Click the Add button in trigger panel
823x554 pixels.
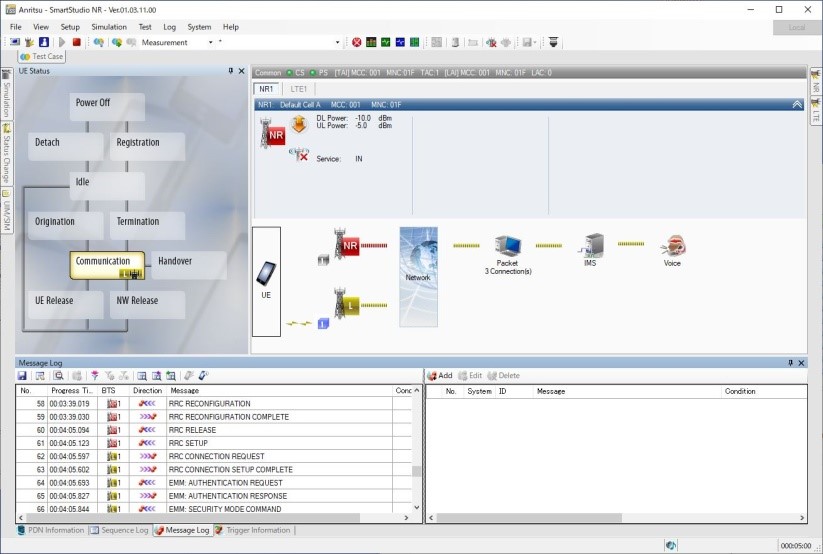[x=440, y=376]
